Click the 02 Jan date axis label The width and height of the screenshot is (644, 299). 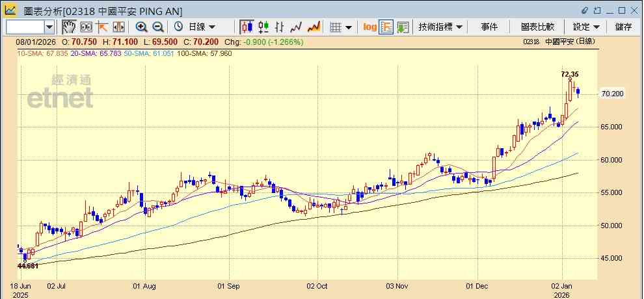point(562,286)
